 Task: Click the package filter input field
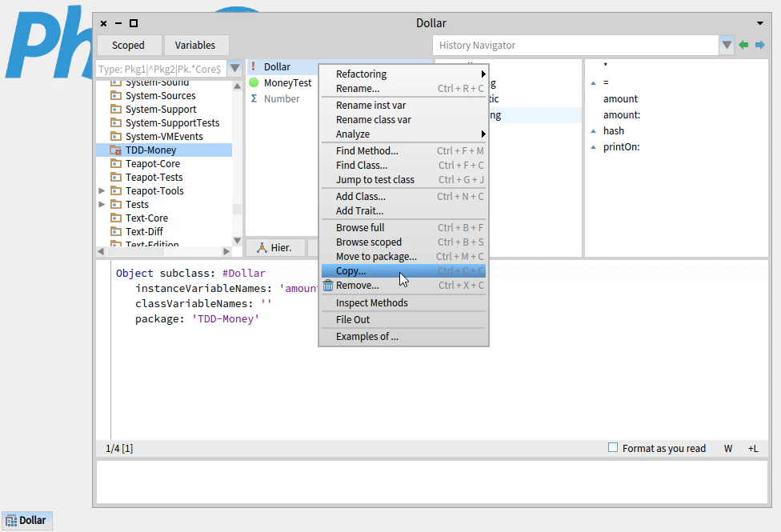pyautogui.click(x=162, y=69)
